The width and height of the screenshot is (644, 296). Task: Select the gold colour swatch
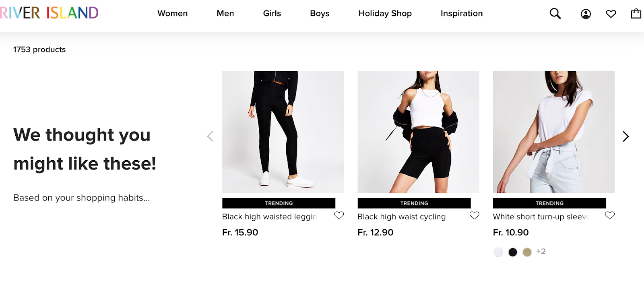pos(527,252)
